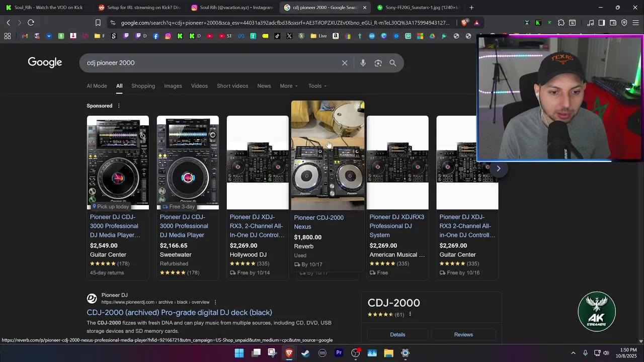The height and width of the screenshot is (362, 644).
Task: Open CDJ-2000 (archived) Pro-grade deck link
Action: (179, 313)
